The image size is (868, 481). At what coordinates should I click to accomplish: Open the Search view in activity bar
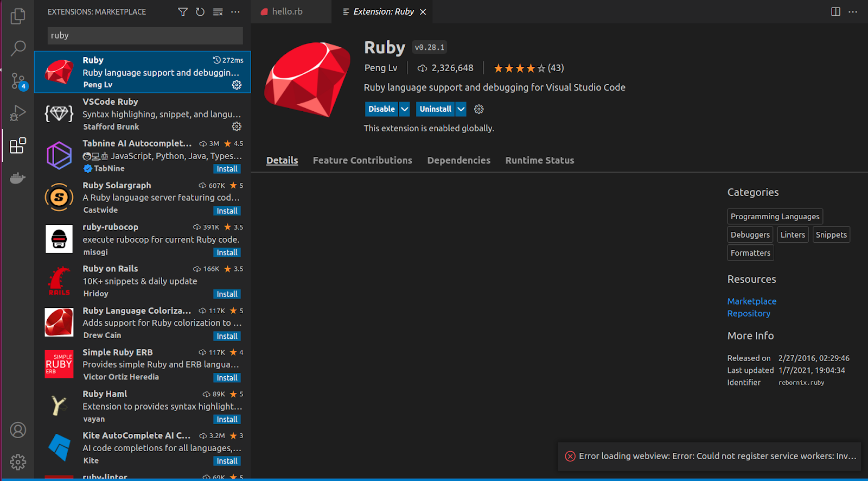18,48
